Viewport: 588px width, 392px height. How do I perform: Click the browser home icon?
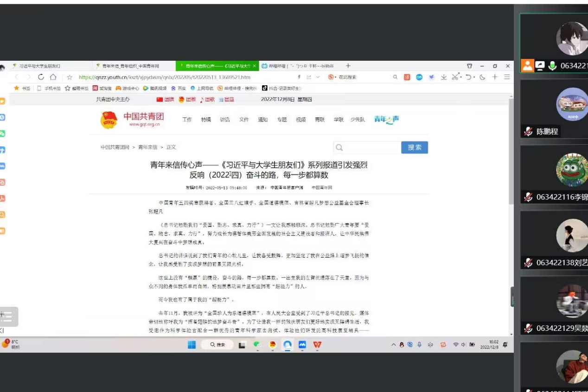[x=53, y=77]
